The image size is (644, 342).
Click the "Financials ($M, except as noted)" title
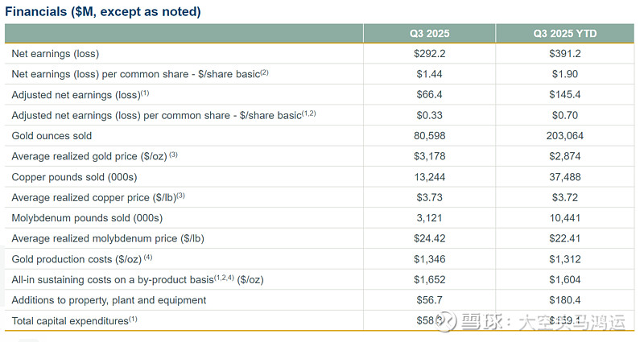pos(103,11)
